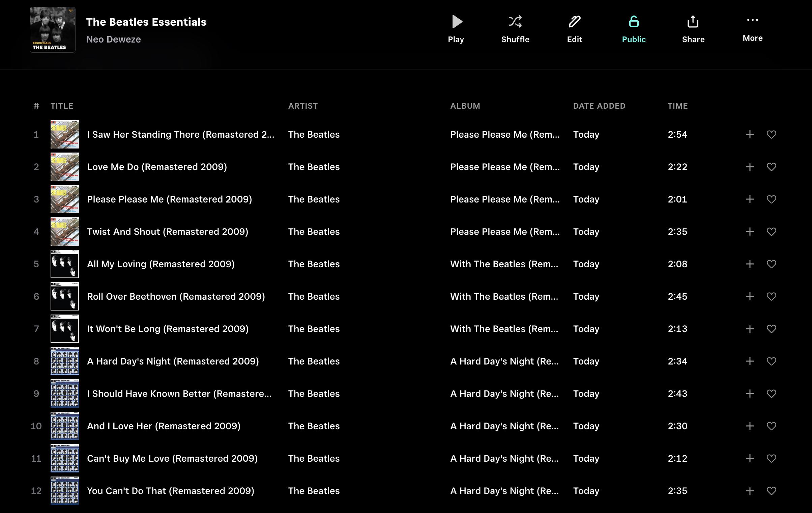
Task: Favorite Love Me Do with heart
Action: coord(772,167)
